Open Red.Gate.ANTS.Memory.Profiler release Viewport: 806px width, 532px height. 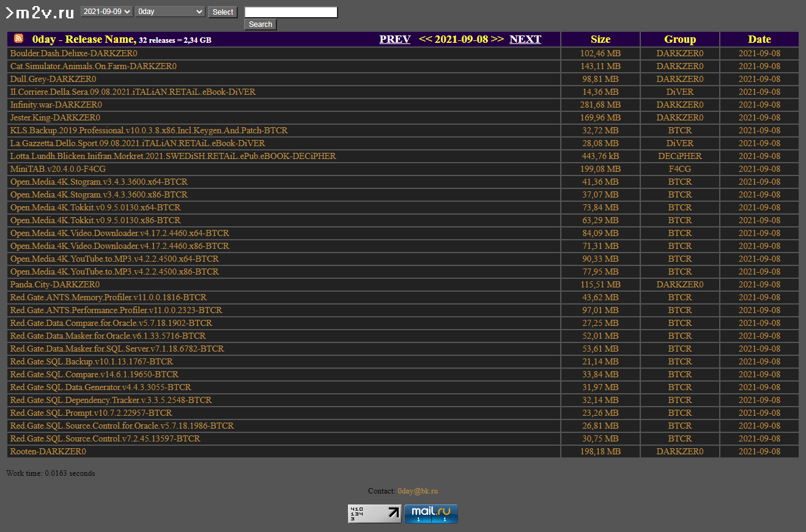click(108, 297)
